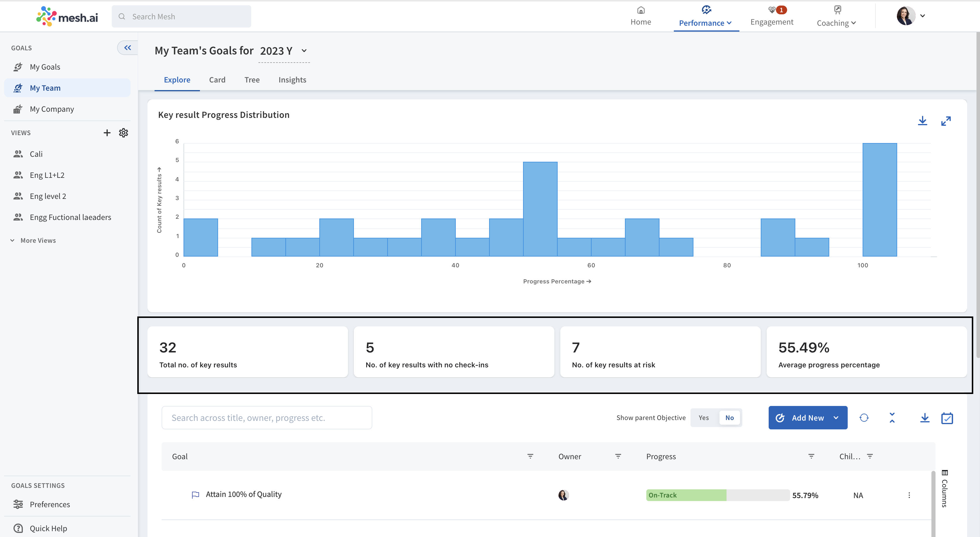The height and width of the screenshot is (537, 980).
Task: Focus the goals search field
Action: [267, 418]
